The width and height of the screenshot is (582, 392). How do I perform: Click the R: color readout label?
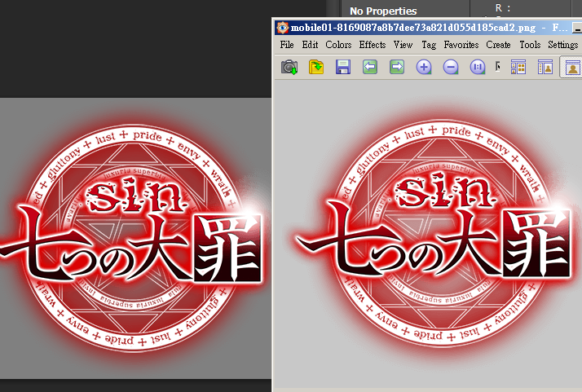[503, 8]
